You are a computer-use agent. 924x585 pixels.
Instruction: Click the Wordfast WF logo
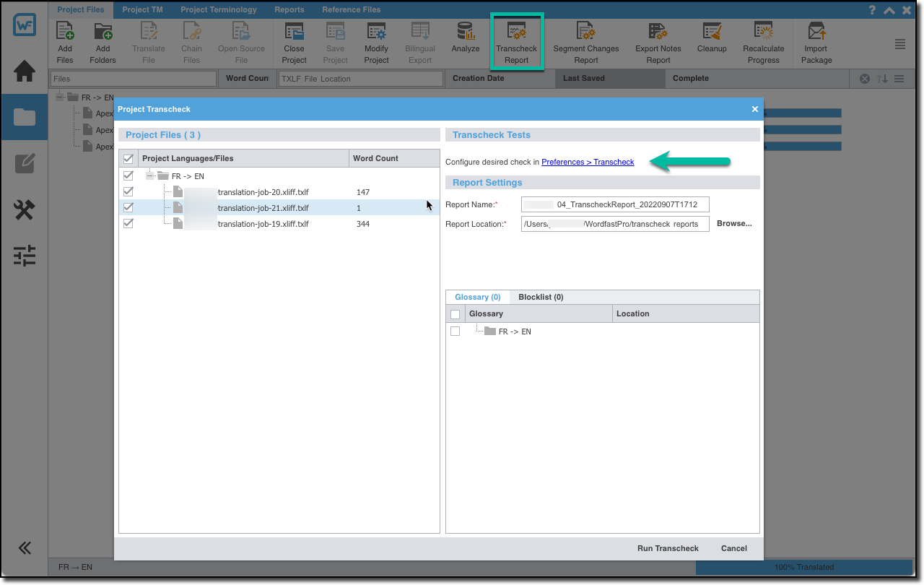(x=25, y=25)
